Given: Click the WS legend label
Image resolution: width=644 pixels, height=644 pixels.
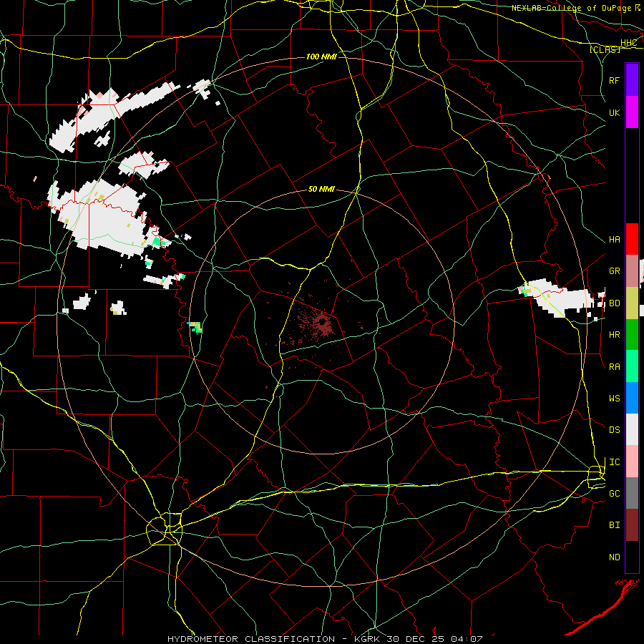Looking at the screenshot, I should [x=614, y=399].
